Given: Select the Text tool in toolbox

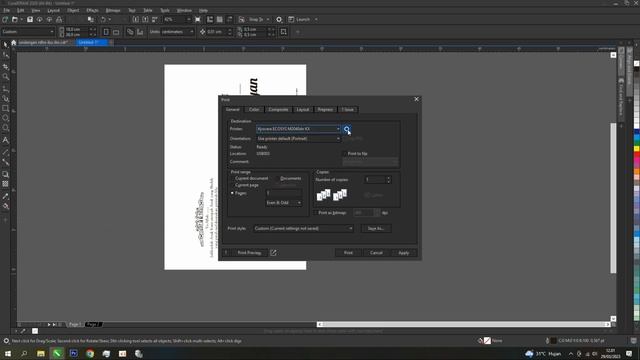Looking at the screenshot, I should pyautogui.click(x=5, y=140).
